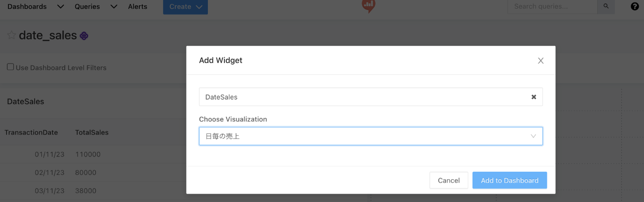The height and width of the screenshot is (202, 644).
Task: Close the Add Widget dialog
Action: [541, 61]
